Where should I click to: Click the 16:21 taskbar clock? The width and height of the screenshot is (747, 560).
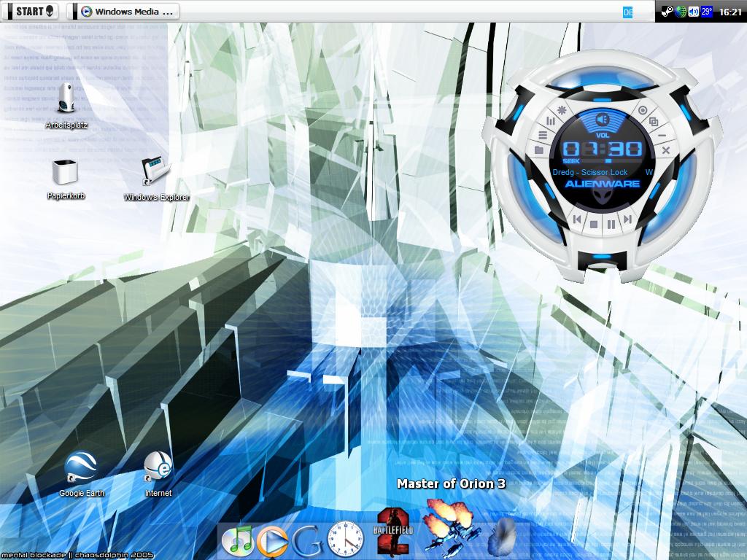(730, 12)
